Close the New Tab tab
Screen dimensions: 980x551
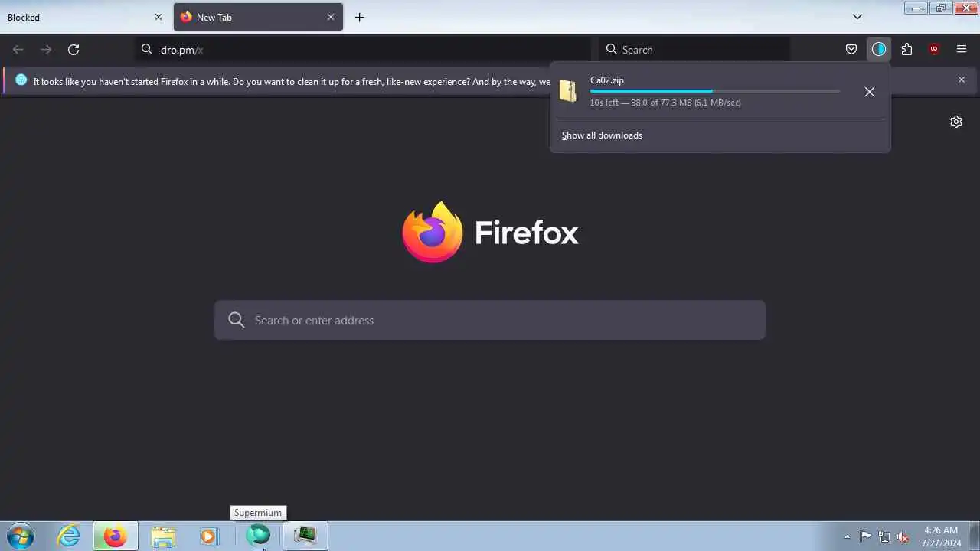click(x=331, y=17)
